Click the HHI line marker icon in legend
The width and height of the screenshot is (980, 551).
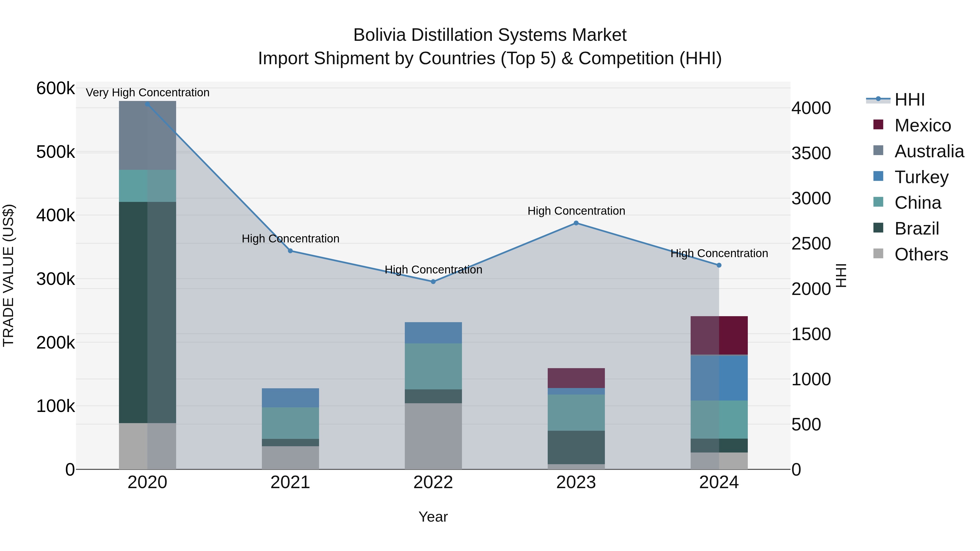[878, 99]
